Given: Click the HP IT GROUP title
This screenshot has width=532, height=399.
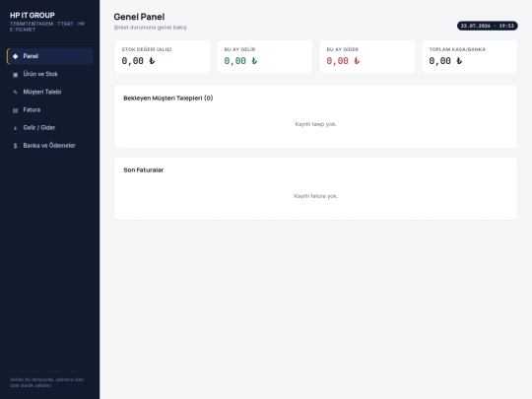Looking at the screenshot, I should [33, 15].
